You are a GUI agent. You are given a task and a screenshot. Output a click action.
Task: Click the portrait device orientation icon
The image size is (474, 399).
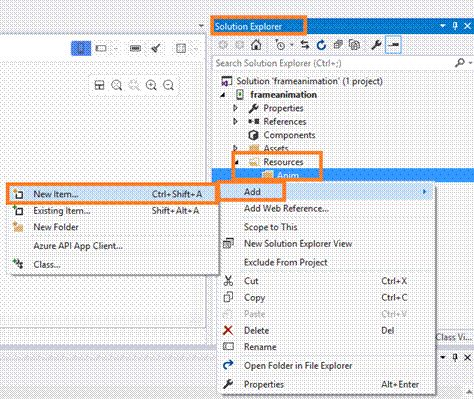[x=81, y=48]
